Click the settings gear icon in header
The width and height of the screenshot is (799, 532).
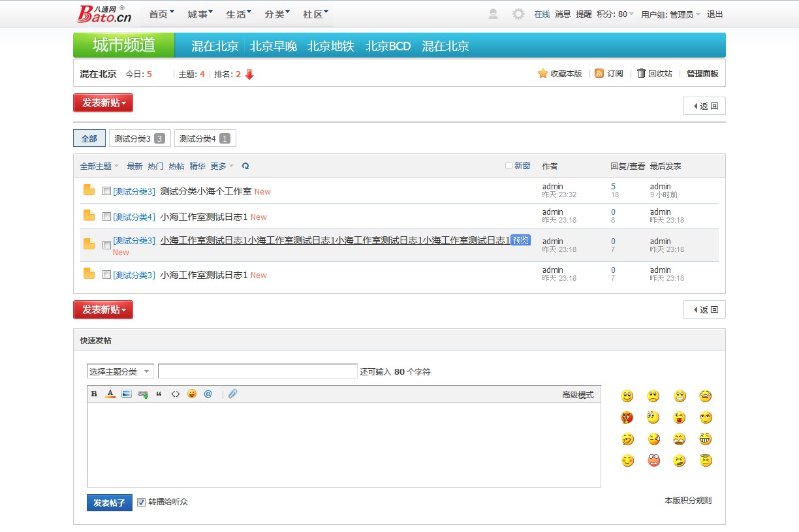pyautogui.click(x=518, y=14)
